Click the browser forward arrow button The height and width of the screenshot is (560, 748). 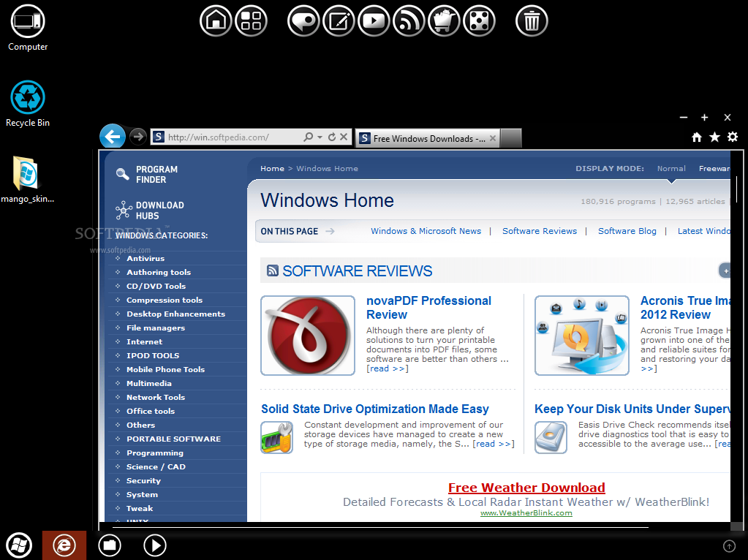pyautogui.click(x=138, y=137)
